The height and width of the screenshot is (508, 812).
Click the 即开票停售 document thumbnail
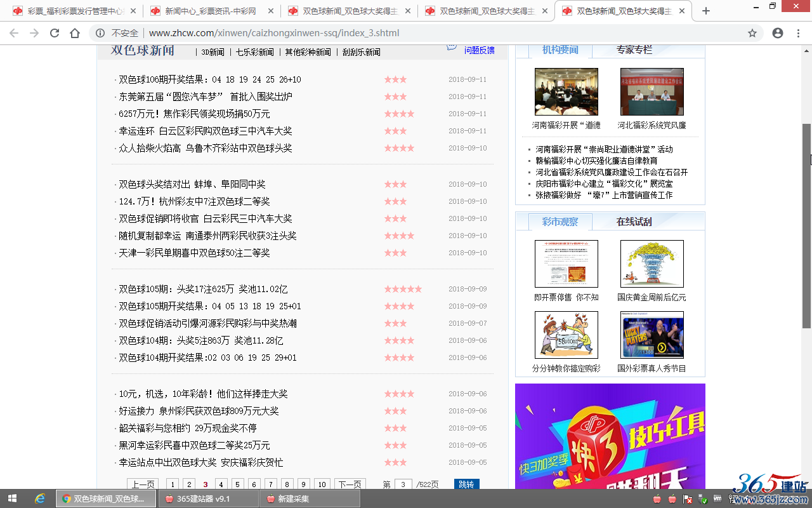point(566,264)
